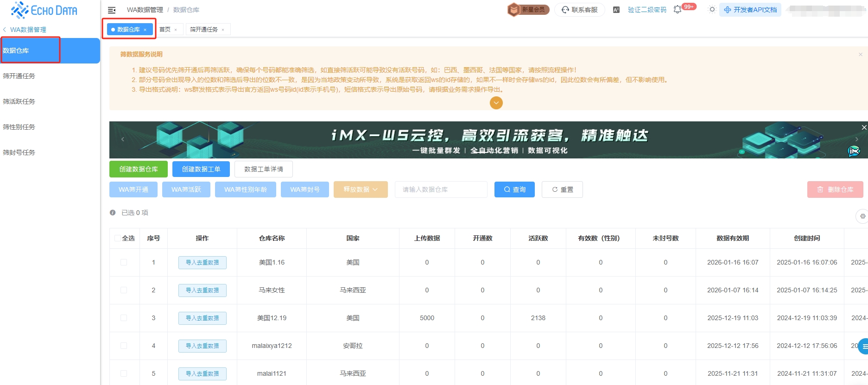Click 创建数据仓库 green button
Viewport: 868px width, 385px height.
click(x=139, y=169)
